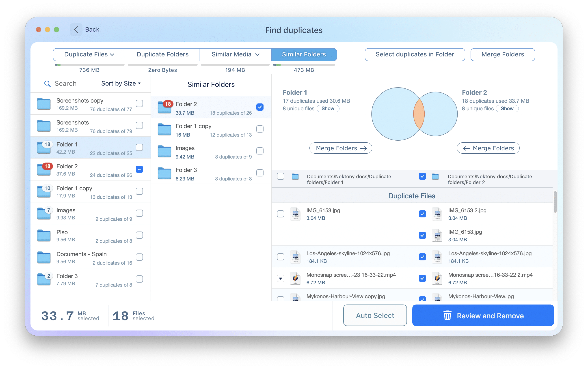Show the unique files of Folder 1
Screen dimensions: 588x369
(328, 109)
